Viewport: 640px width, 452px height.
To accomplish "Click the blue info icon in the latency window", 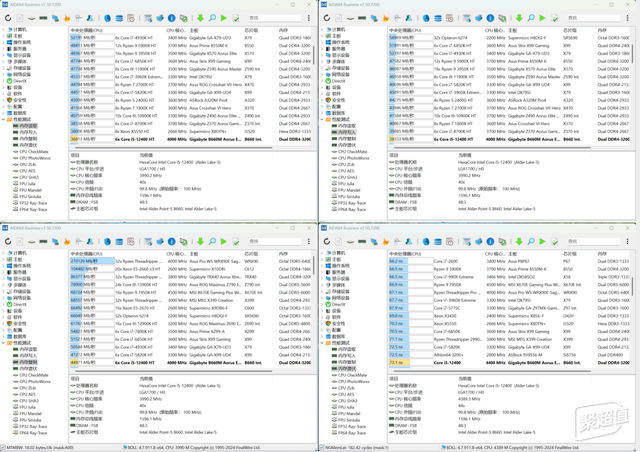I will 491,241.
